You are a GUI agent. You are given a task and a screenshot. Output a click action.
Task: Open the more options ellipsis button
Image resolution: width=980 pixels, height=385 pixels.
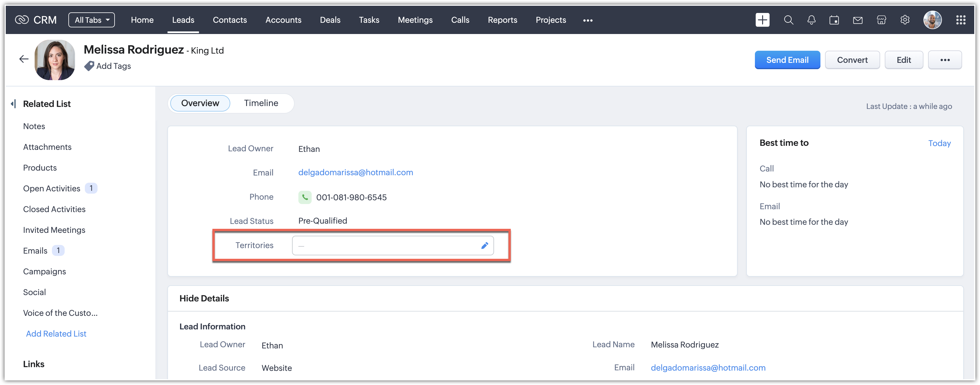pos(945,60)
